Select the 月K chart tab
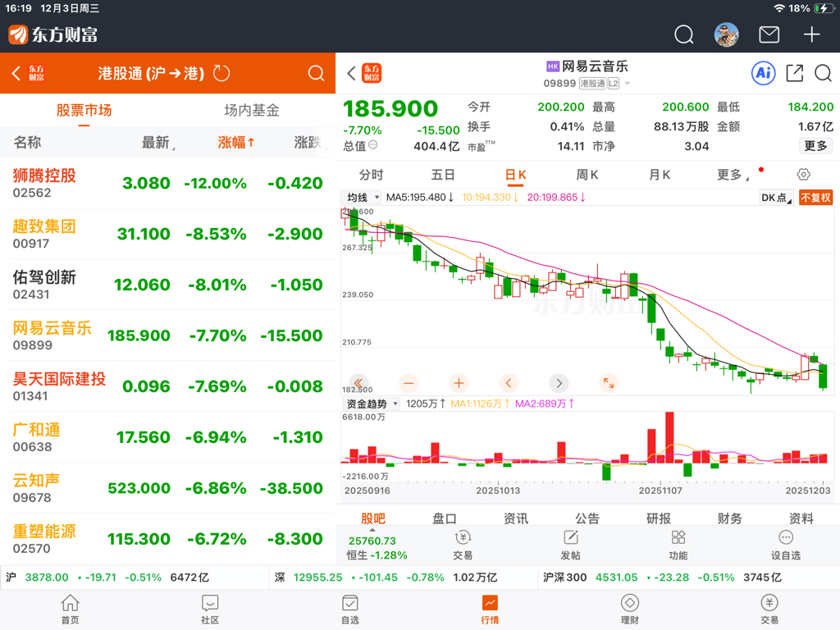This screenshot has width=840, height=630. pyautogui.click(x=660, y=175)
